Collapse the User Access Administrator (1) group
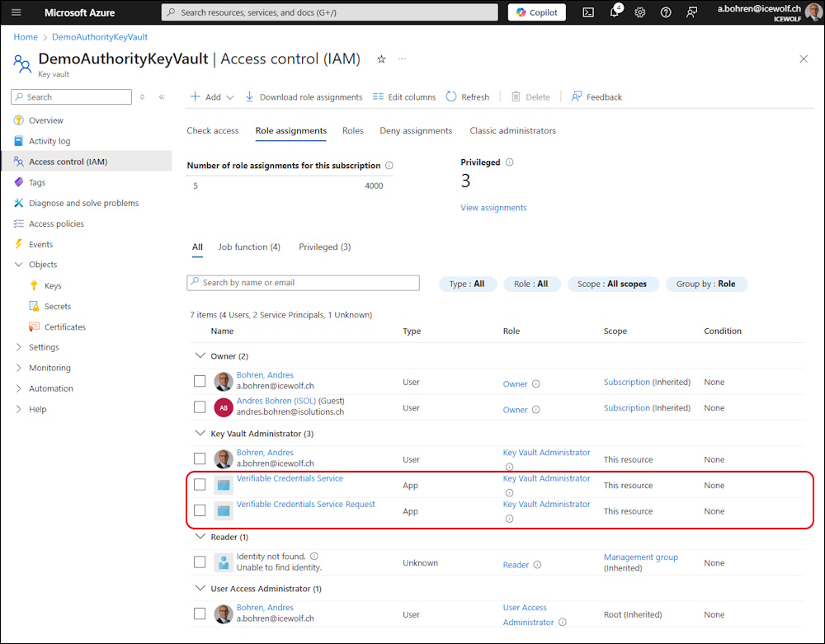The image size is (825, 644). pyautogui.click(x=200, y=588)
